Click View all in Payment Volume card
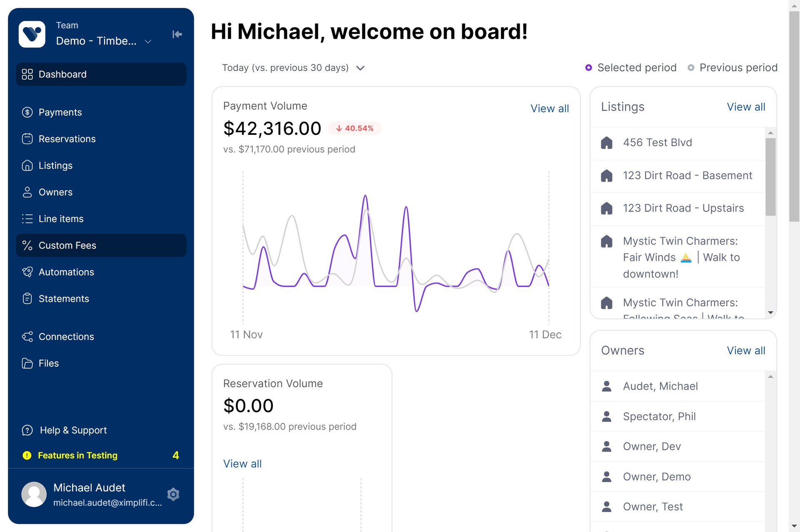The image size is (800, 532). point(549,109)
